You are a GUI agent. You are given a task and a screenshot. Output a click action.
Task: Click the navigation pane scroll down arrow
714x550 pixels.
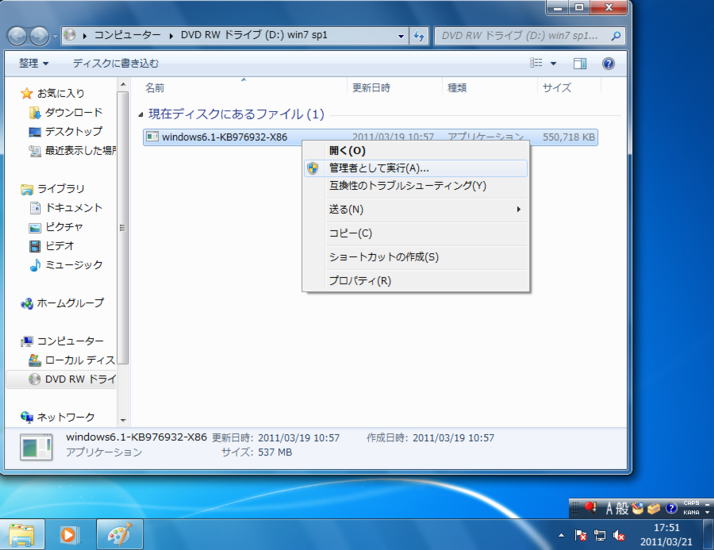[123, 420]
